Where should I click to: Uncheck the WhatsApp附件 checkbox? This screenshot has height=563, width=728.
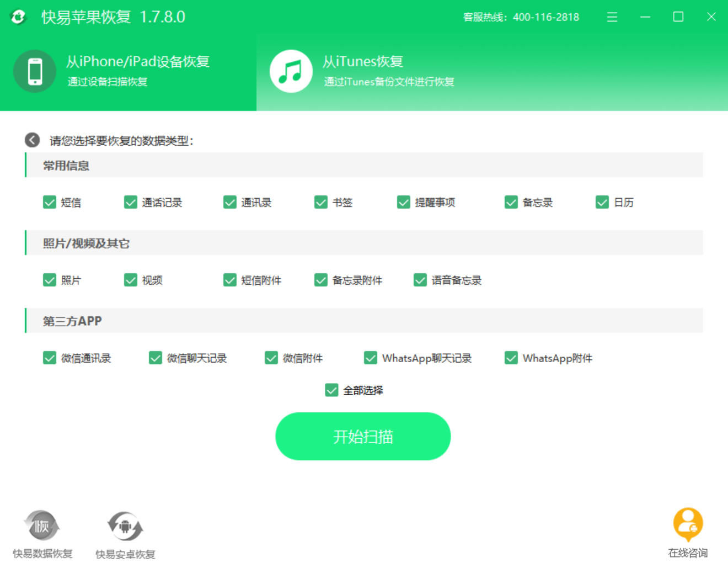point(510,358)
